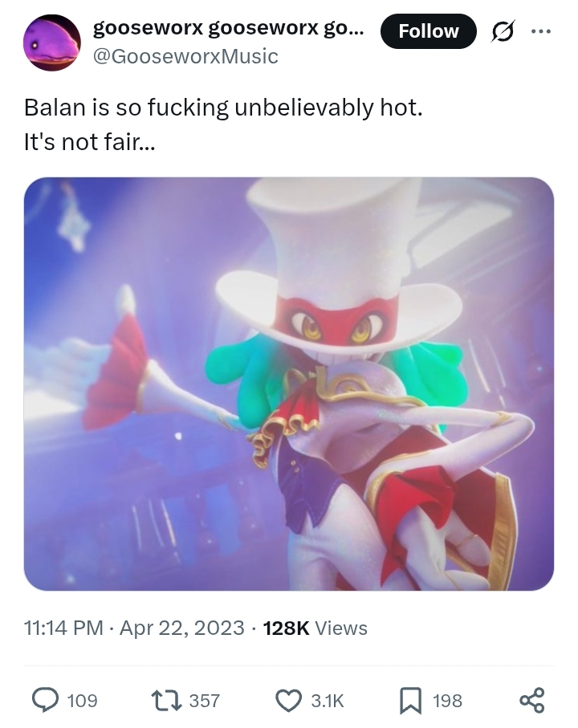The image size is (578, 728).
Task: Bookmark the post with ribbon icon
Action: (x=410, y=700)
